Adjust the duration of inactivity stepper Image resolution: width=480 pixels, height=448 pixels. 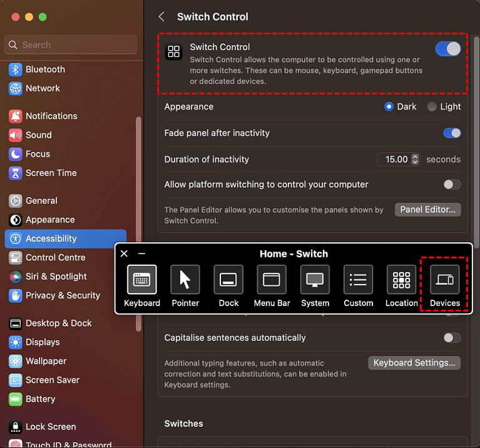pos(415,160)
